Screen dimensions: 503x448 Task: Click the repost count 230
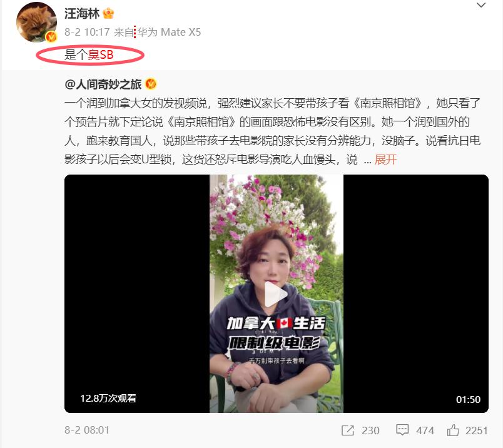(x=370, y=430)
